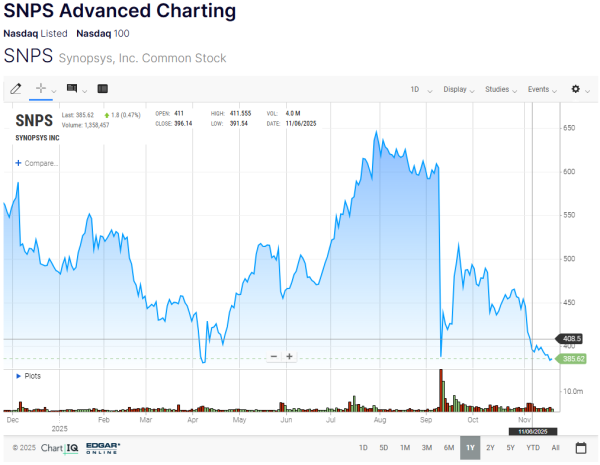Activate the crosshair cursor tool

tap(41, 89)
